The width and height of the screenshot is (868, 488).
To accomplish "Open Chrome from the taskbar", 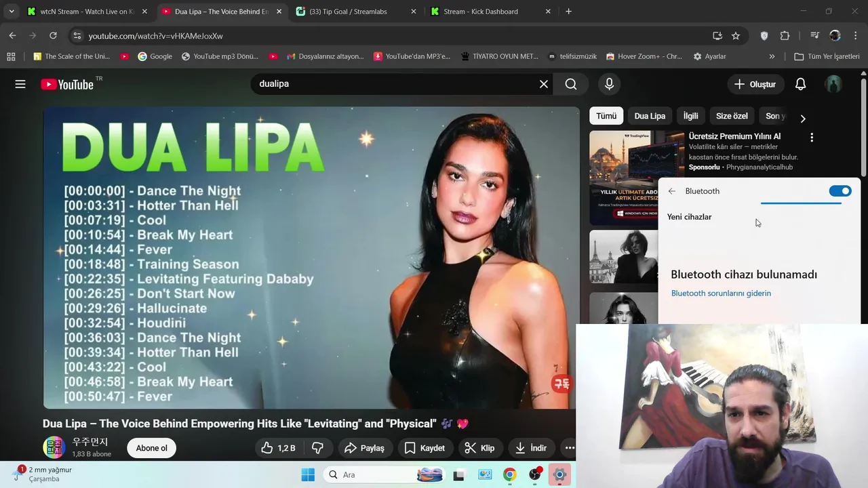I will point(510,474).
